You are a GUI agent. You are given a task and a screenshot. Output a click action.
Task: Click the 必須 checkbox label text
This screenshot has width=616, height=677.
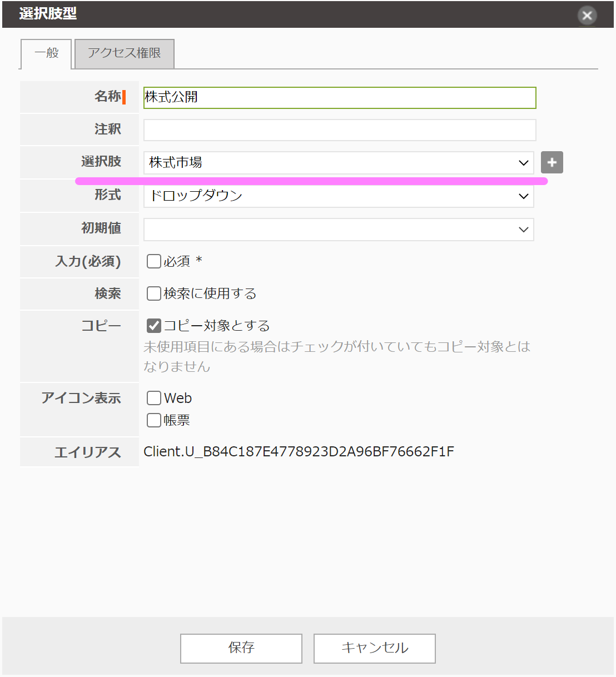tap(177, 261)
